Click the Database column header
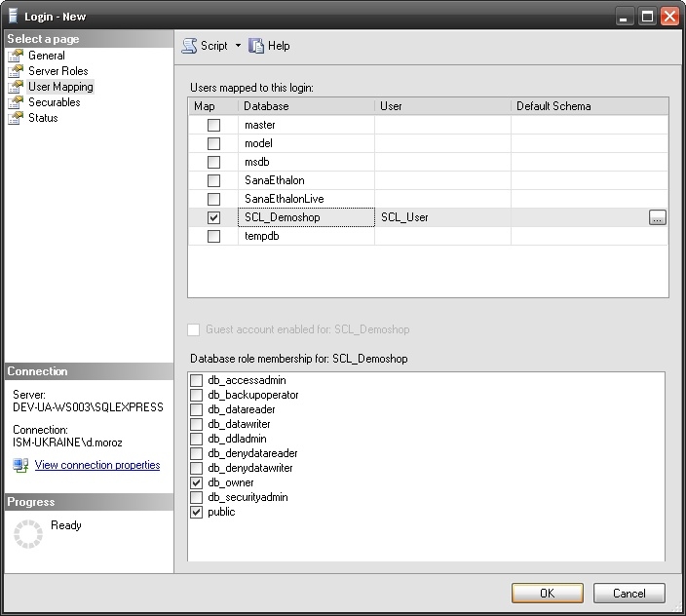The image size is (686, 616). click(x=306, y=106)
